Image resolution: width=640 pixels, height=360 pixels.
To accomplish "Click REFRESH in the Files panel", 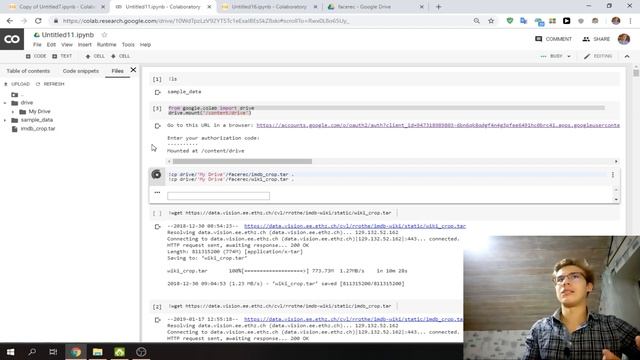I will [50, 84].
